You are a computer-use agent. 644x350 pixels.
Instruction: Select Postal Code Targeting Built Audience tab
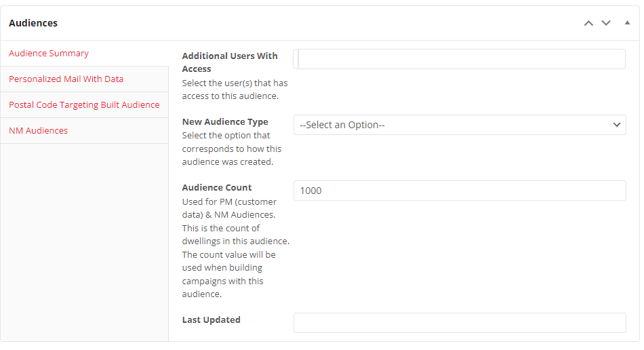[x=84, y=105]
